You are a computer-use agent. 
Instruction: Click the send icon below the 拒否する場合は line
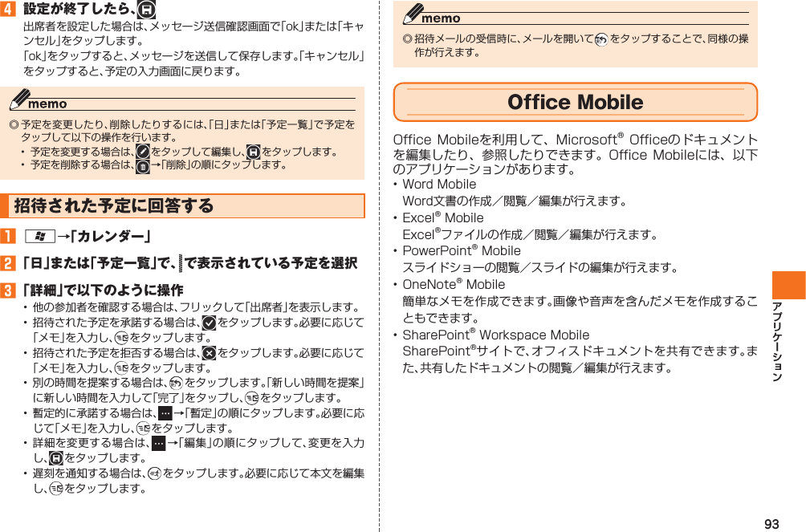(x=122, y=368)
